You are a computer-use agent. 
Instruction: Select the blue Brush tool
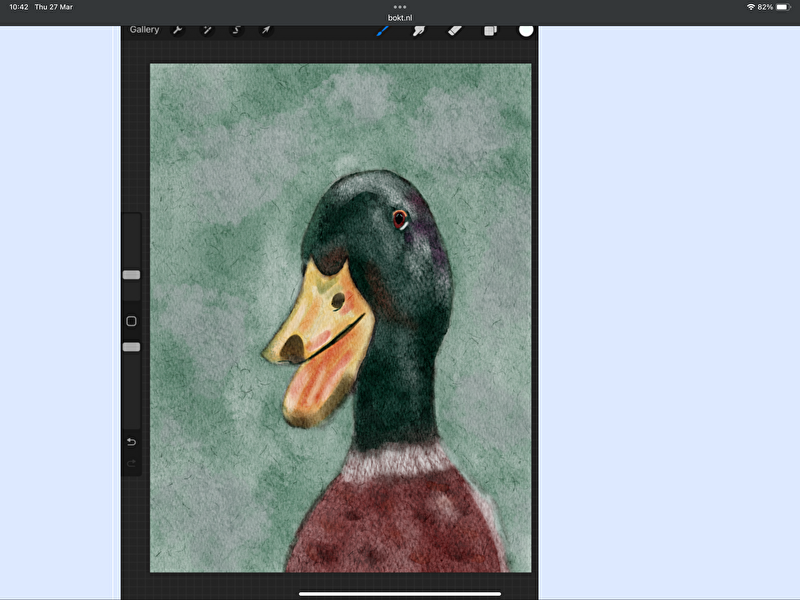(383, 31)
